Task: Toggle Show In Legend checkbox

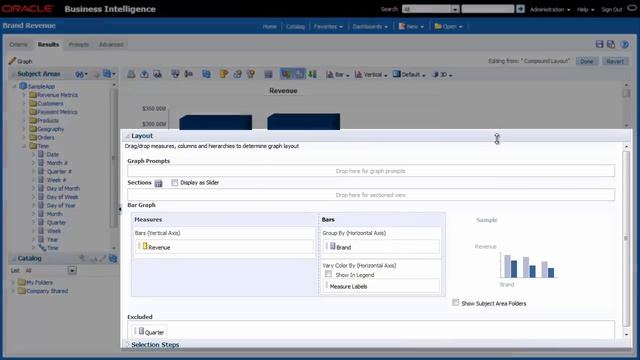Action: [x=329, y=274]
